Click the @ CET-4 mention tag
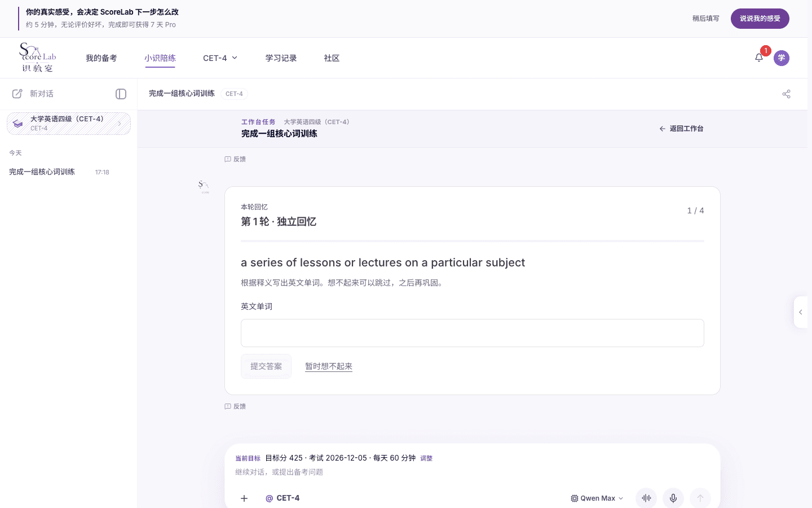Viewport: 812px width, 508px height. [x=283, y=498]
